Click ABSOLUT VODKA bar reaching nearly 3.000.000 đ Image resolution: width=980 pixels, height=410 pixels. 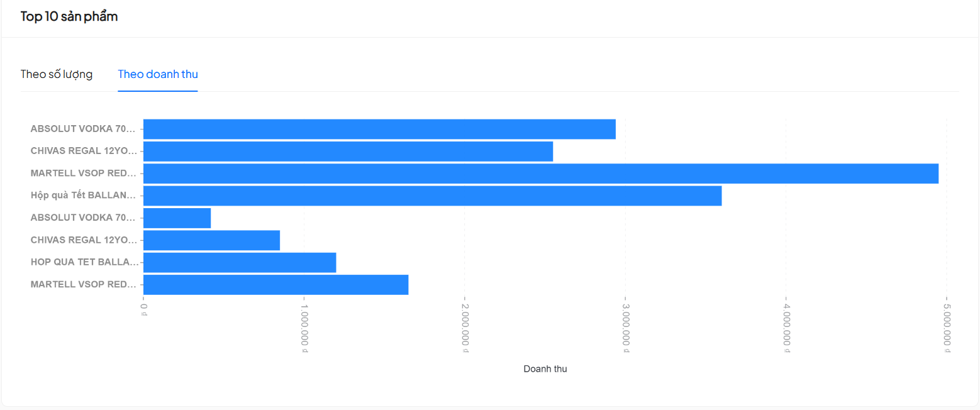coord(379,129)
